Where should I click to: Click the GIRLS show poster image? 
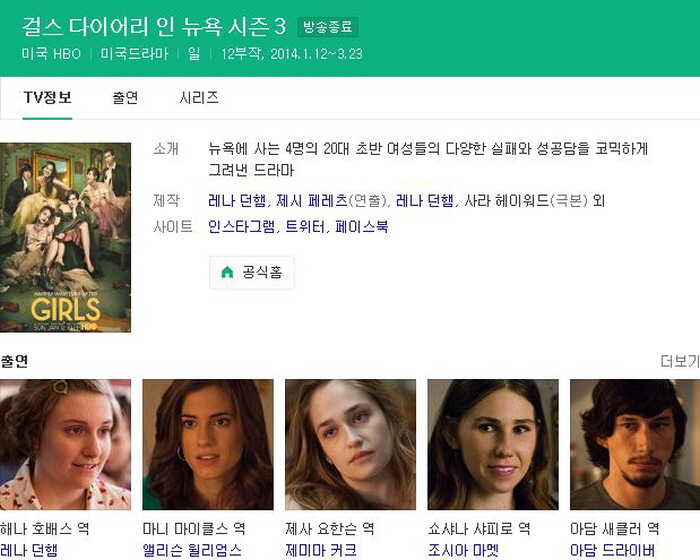[66, 237]
